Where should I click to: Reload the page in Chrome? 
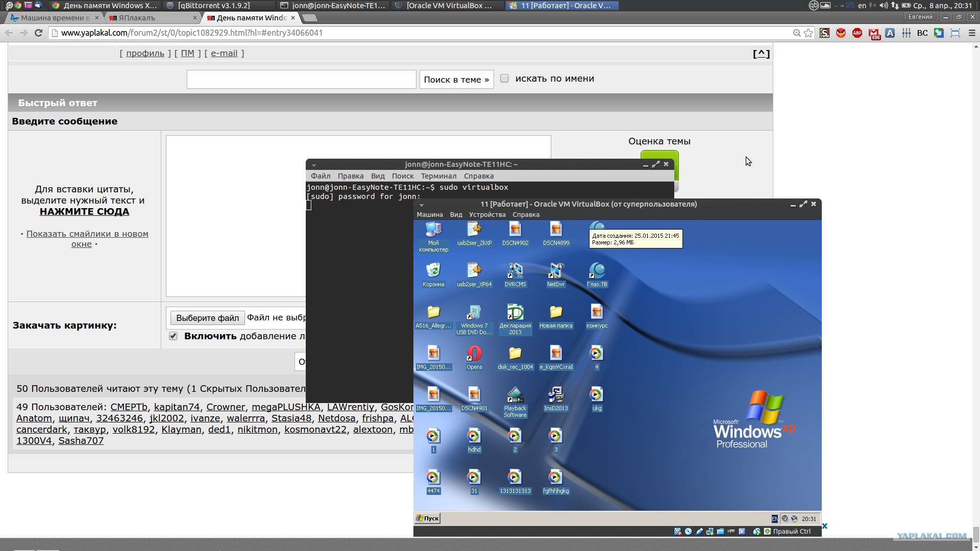pyautogui.click(x=38, y=33)
